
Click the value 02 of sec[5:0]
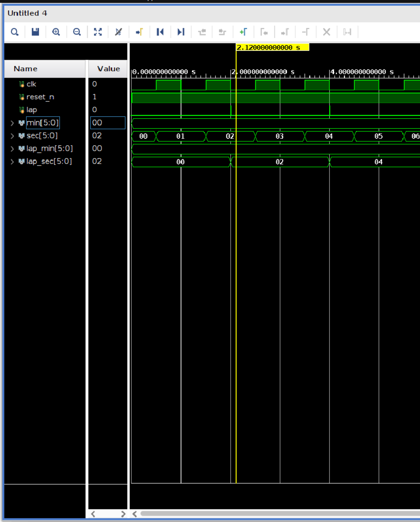(x=97, y=136)
